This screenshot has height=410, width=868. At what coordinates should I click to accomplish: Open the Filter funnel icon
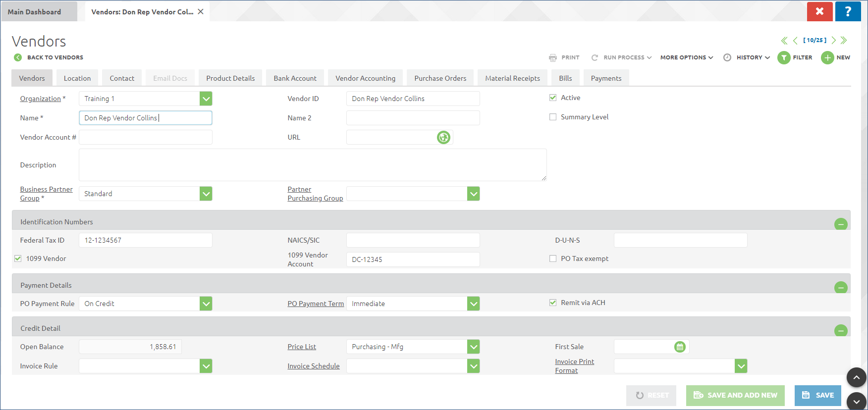[784, 58]
